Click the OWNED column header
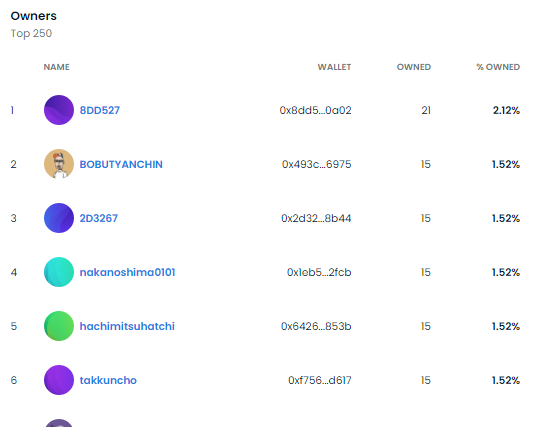 tap(414, 67)
